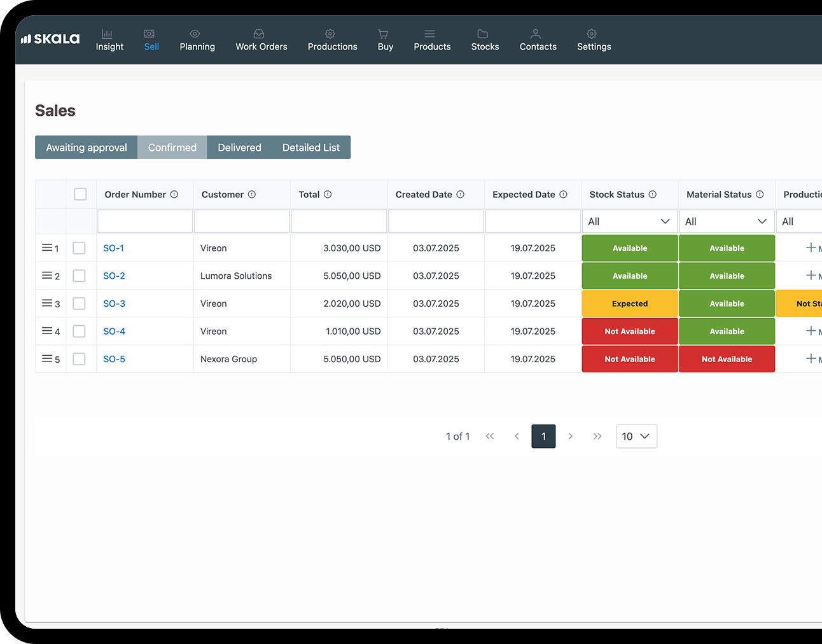The height and width of the screenshot is (644, 822).
Task: Change rows per page dropdown showing 10
Action: [x=636, y=437]
